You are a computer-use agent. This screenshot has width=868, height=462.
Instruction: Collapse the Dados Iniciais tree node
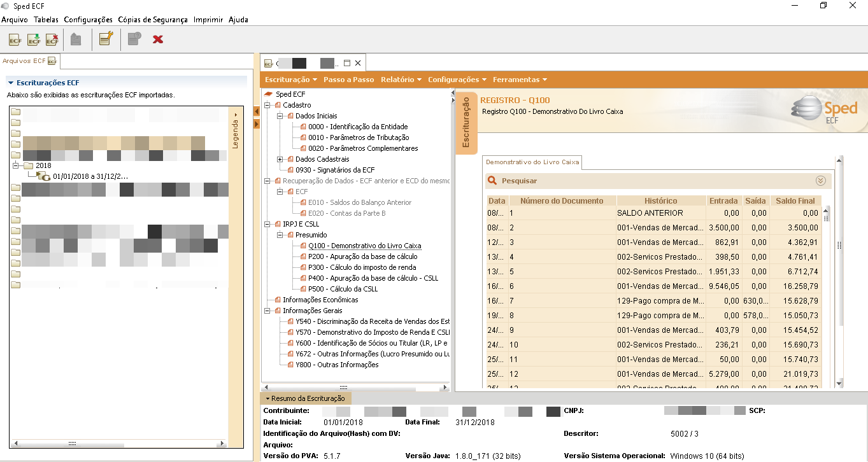tap(281, 116)
